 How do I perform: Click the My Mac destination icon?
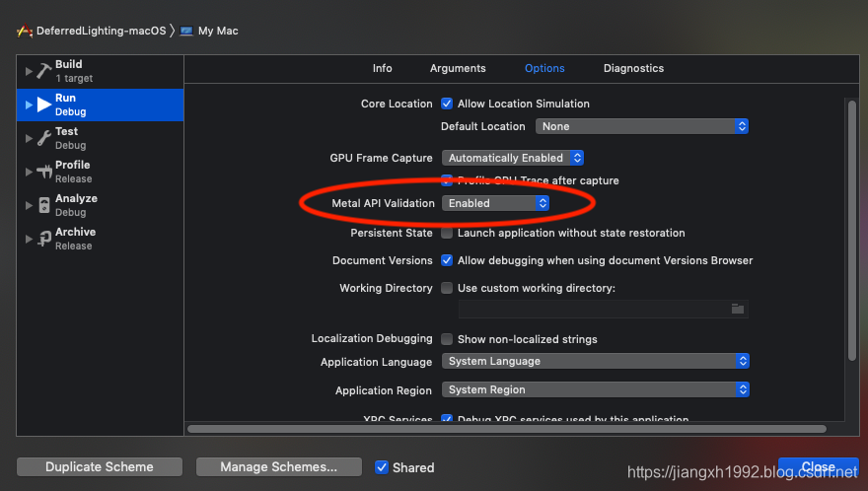186,31
